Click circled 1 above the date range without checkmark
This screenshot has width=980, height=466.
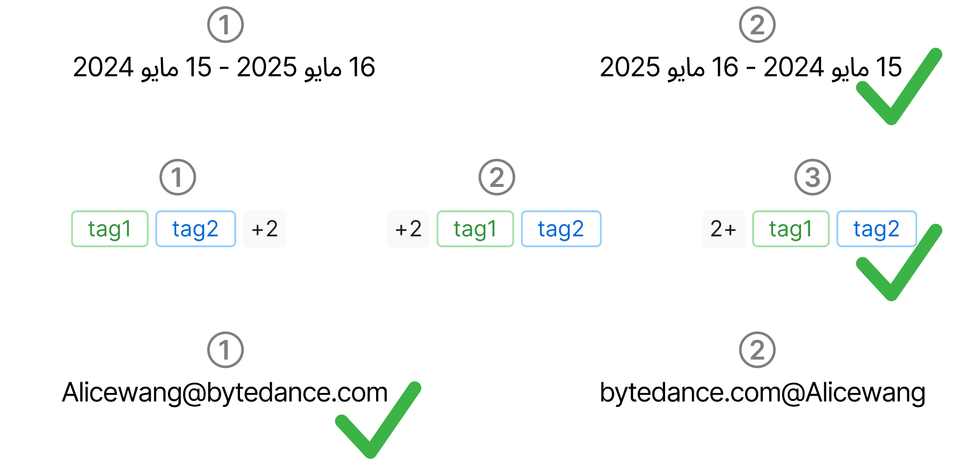pyautogui.click(x=225, y=25)
